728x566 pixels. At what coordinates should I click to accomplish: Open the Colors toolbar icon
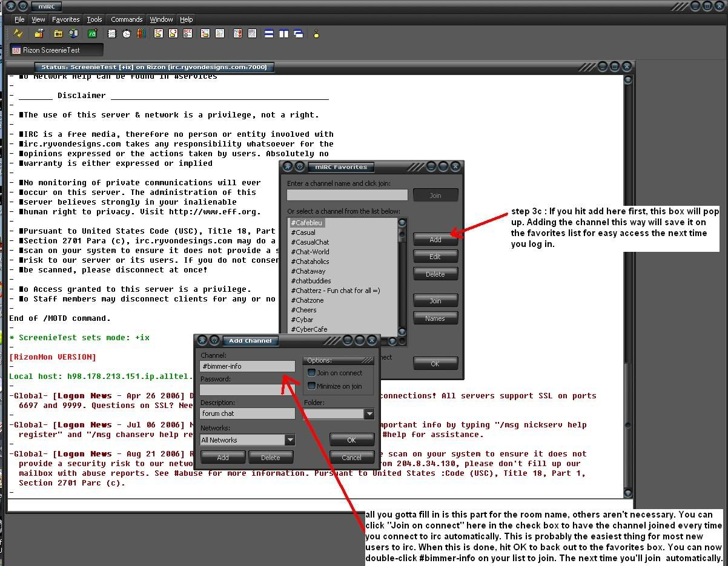(141, 34)
